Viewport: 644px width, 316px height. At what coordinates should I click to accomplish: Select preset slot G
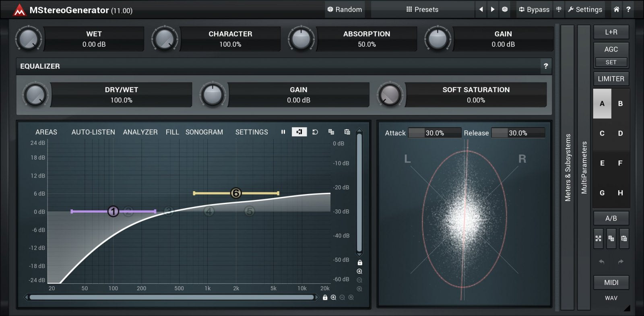coord(602,193)
